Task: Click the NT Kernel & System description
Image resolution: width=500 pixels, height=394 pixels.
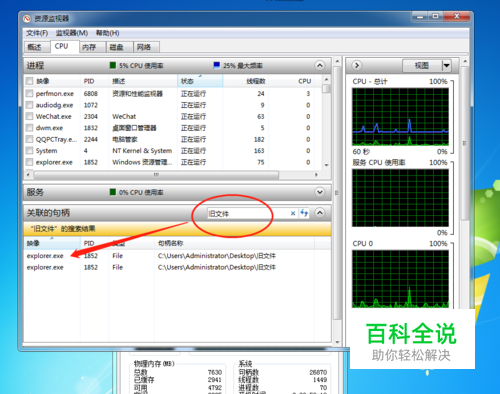Action: (x=142, y=151)
